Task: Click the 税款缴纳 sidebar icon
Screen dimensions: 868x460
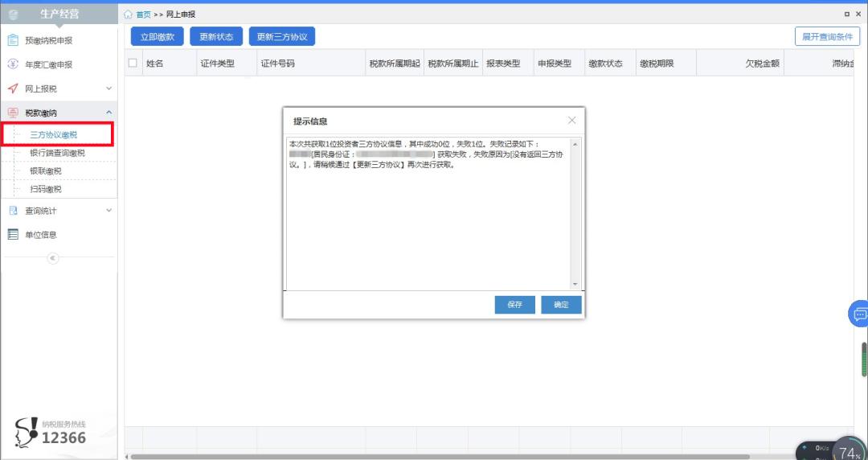Action: click(x=13, y=113)
